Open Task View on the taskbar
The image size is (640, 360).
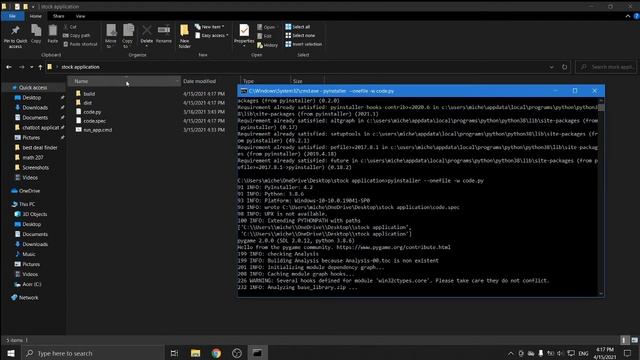point(174,353)
